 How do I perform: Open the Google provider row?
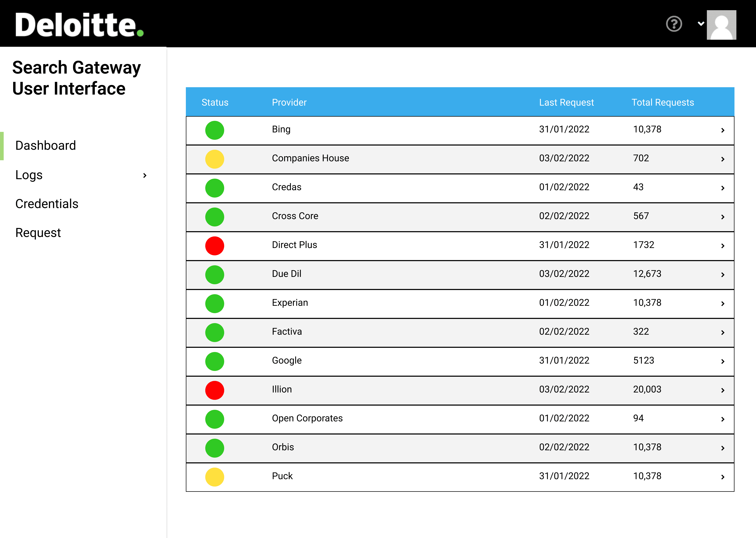point(287,360)
